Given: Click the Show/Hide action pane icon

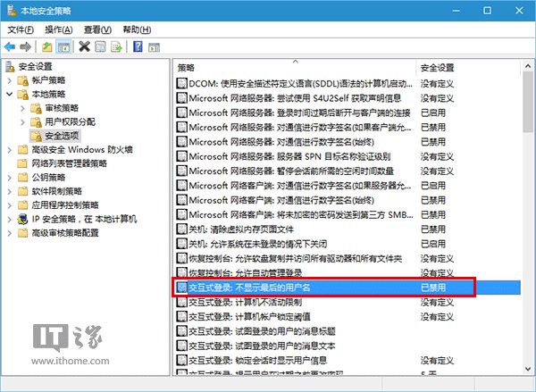Looking at the screenshot, I should coord(154,46).
